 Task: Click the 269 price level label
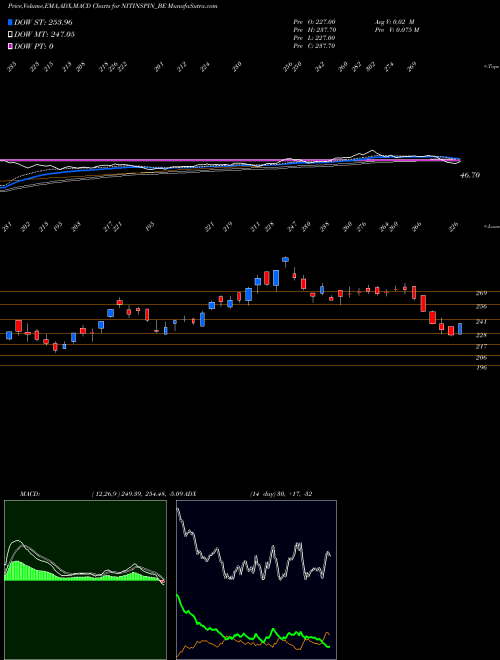point(481,293)
